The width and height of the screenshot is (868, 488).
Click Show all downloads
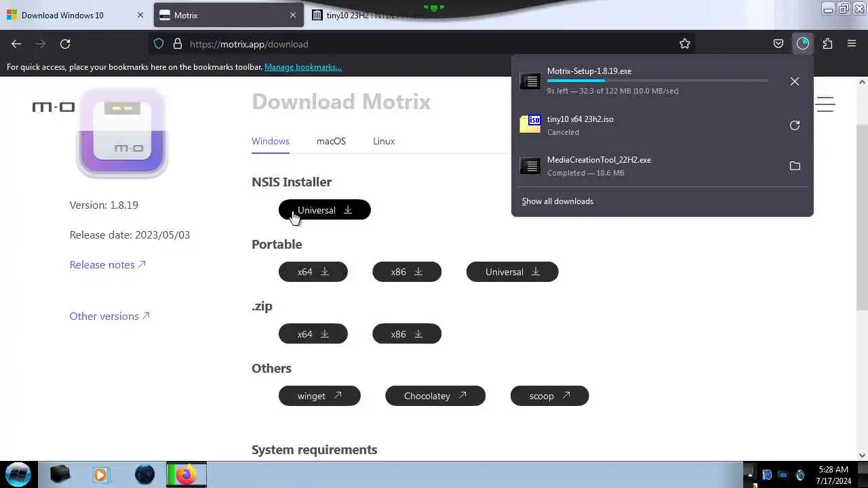(x=557, y=201)
